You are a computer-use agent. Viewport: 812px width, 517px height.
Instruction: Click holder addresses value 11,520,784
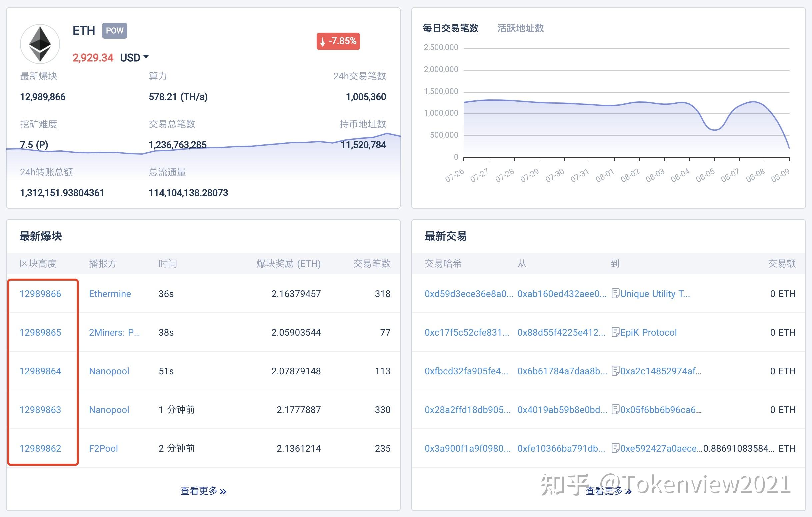363,145
